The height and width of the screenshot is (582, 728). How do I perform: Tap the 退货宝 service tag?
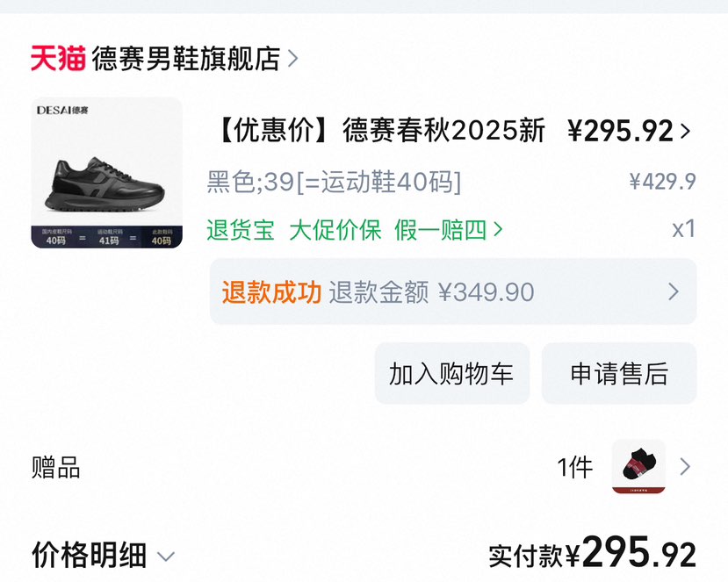(x=241, y=230)
